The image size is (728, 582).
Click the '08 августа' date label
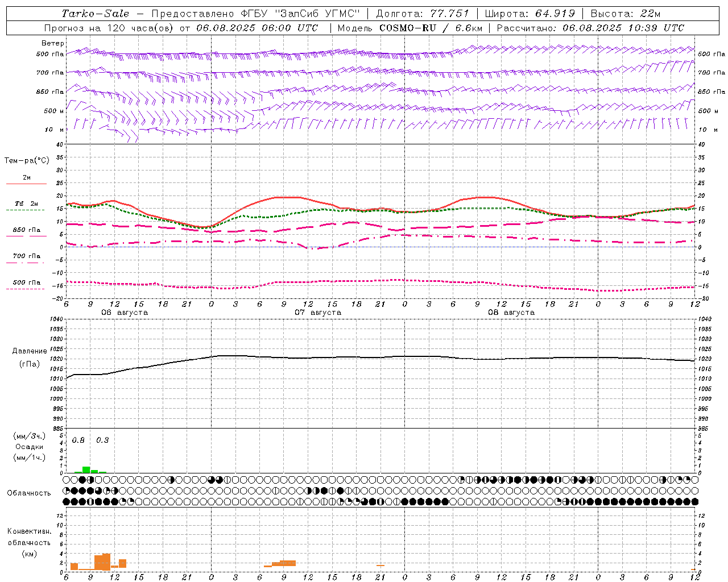pos(511,313)
